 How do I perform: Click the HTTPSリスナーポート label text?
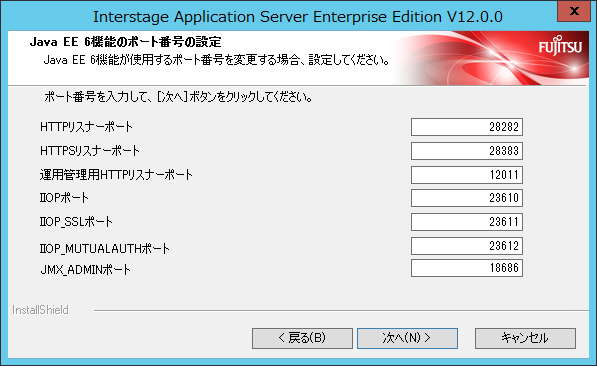[89, 151]
